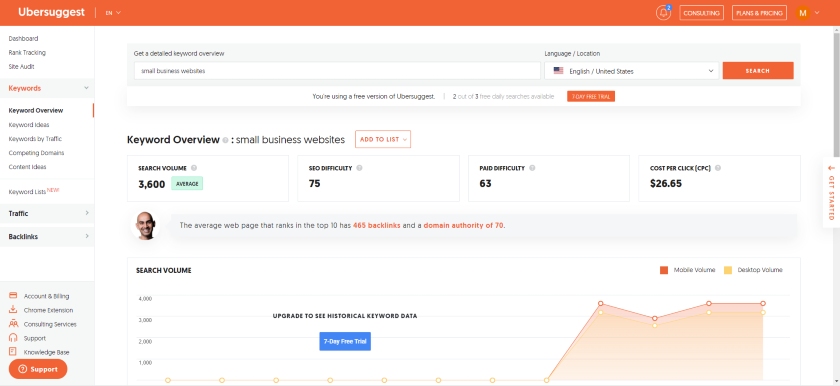The image size is (840, 386).
Task: Click the Average badge next to search volume
Action: coord(187,184)
